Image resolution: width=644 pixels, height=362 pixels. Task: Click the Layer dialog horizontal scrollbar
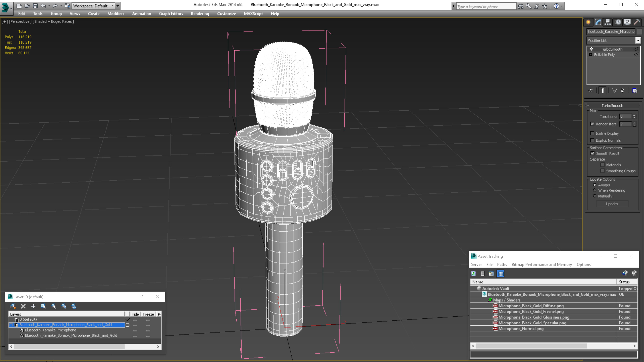tap(85, 347)
